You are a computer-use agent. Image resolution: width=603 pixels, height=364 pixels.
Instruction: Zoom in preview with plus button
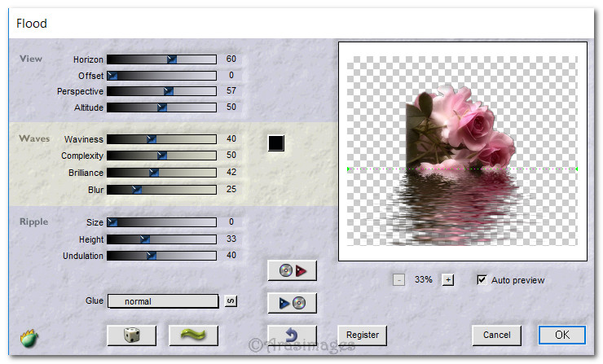coord(447,279)
